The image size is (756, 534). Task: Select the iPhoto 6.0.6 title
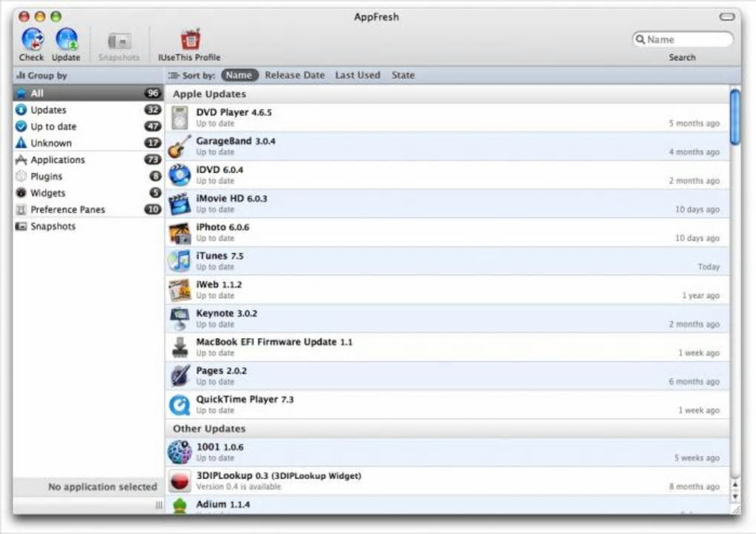[x=223, y=227]
